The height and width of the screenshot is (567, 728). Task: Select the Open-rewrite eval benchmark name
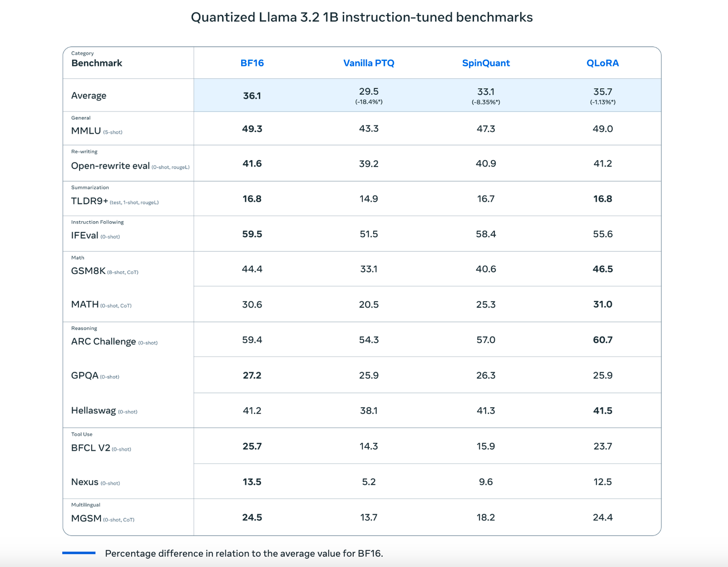coord(110,166)
